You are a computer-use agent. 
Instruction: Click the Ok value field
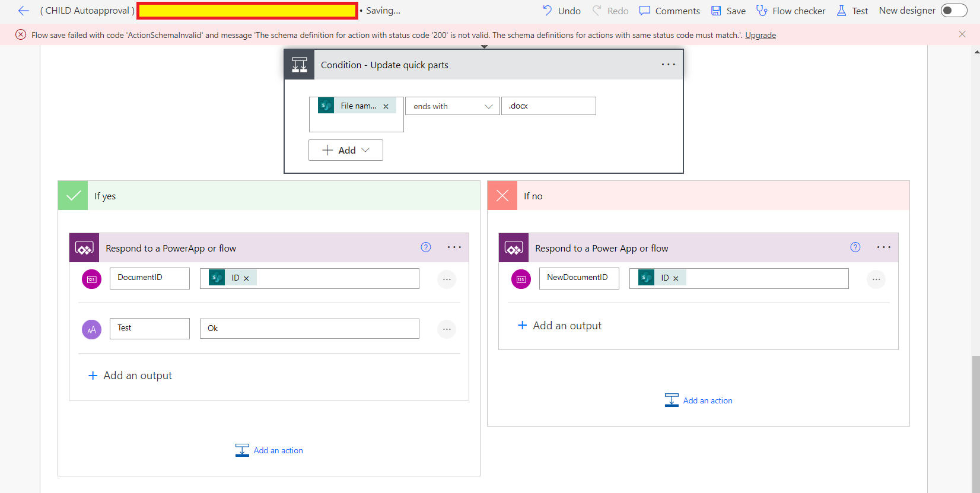pyautogui.click(x=310, y=329)
